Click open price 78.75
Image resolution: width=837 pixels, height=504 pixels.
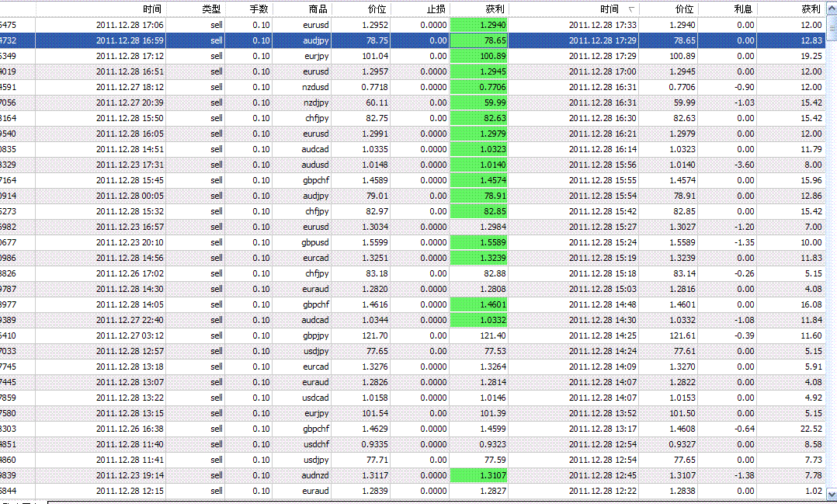click(x=377, y=40)
